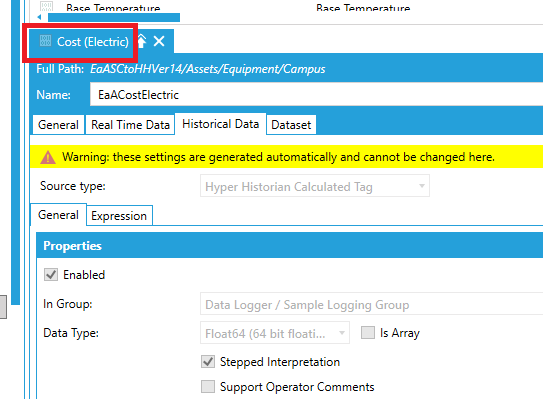The height and width of the screenshot is (399, 543).
Task: Enable Support Operator Comments checkbox
Action: [208, 387]
